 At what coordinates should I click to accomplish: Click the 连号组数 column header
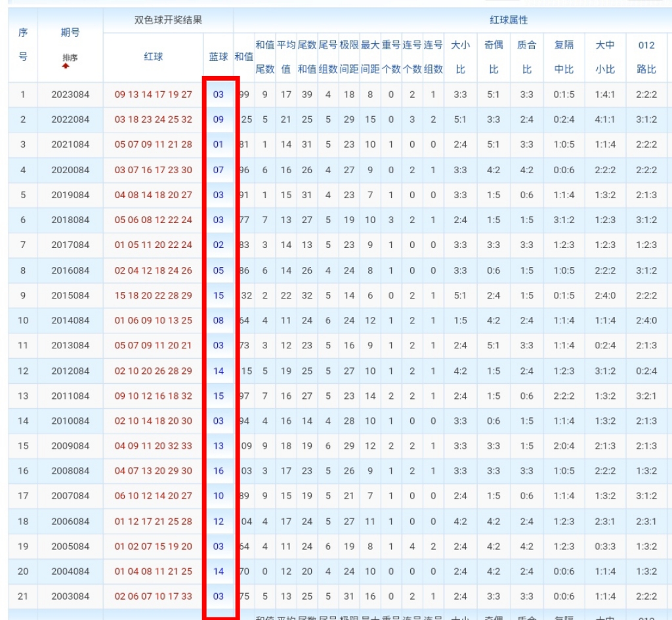(x=433, y=57)
